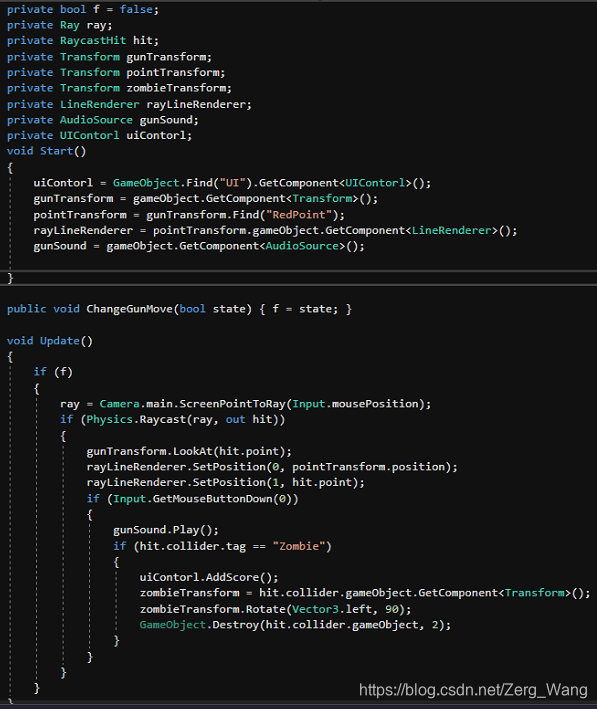Image resolution: width=597 pixels, height=709 pixels.
Task: Click the SetPosition(0, pointTransform.position) line
Action: pos(272,467)
